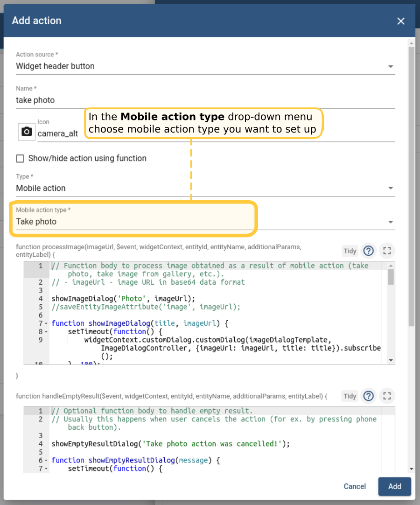The image size is (420, 505).
Task: Open the Type dropdown showing Mobile action
Action: pyautogui.click(x=205, y=188)
